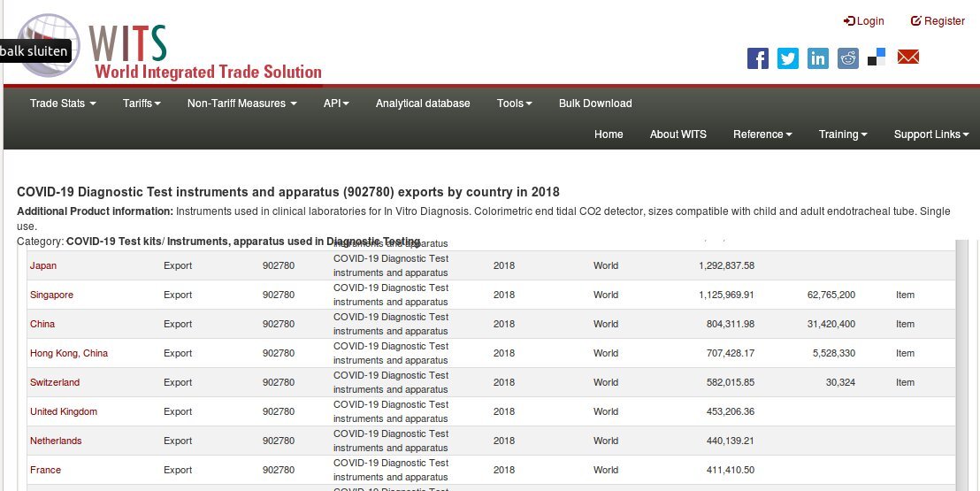Expand the API dropdown menu
980x491 pixels.
point(336,104)
